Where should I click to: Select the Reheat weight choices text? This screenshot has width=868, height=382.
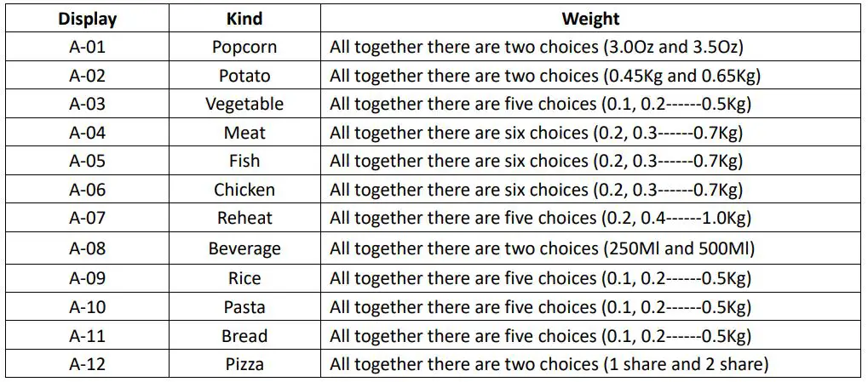[540, 219]
